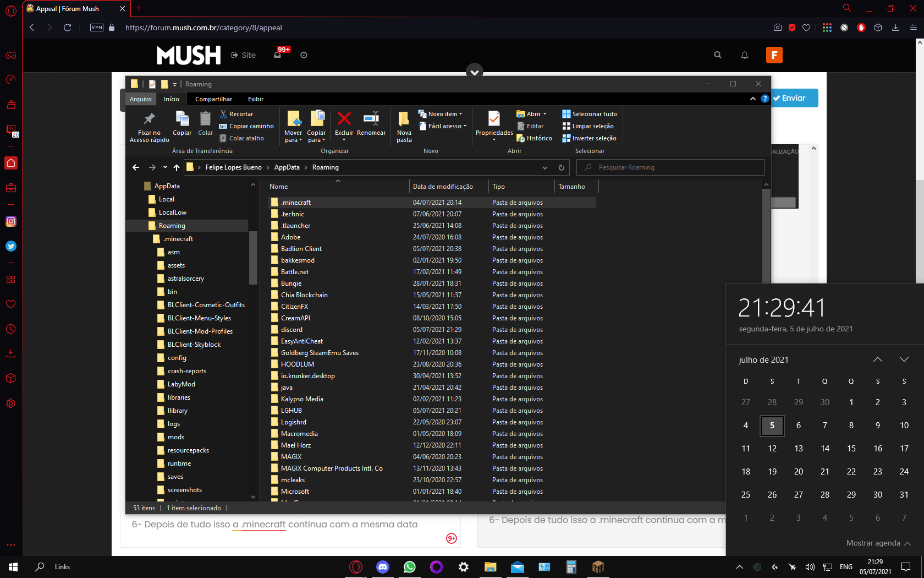Select the .minecraft folder in file list

point(432,203)
